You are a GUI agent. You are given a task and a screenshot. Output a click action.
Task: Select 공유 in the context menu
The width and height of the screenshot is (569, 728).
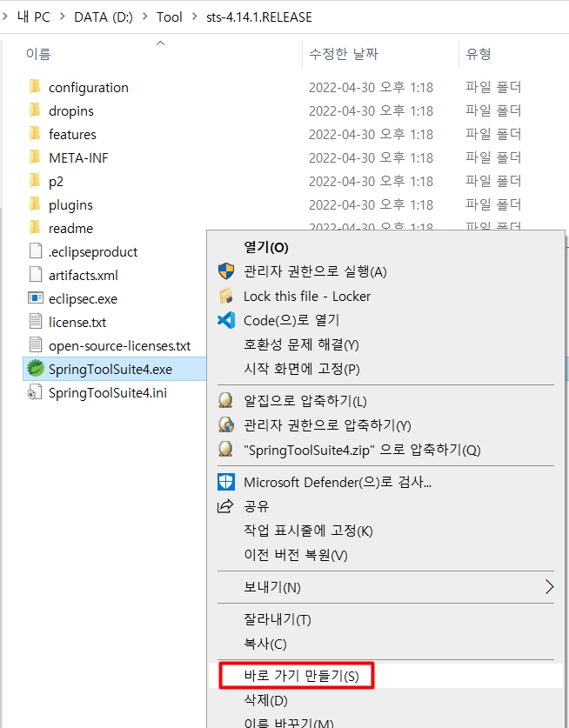(x=385, y=506)
